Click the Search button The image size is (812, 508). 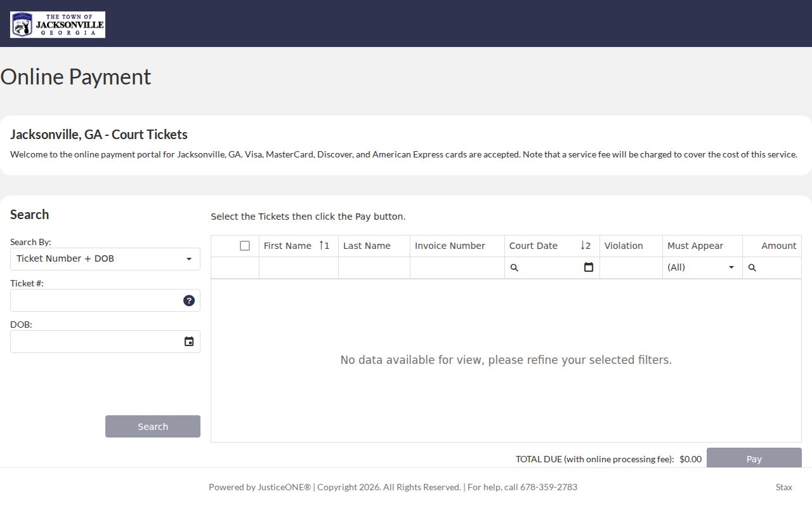153,427
